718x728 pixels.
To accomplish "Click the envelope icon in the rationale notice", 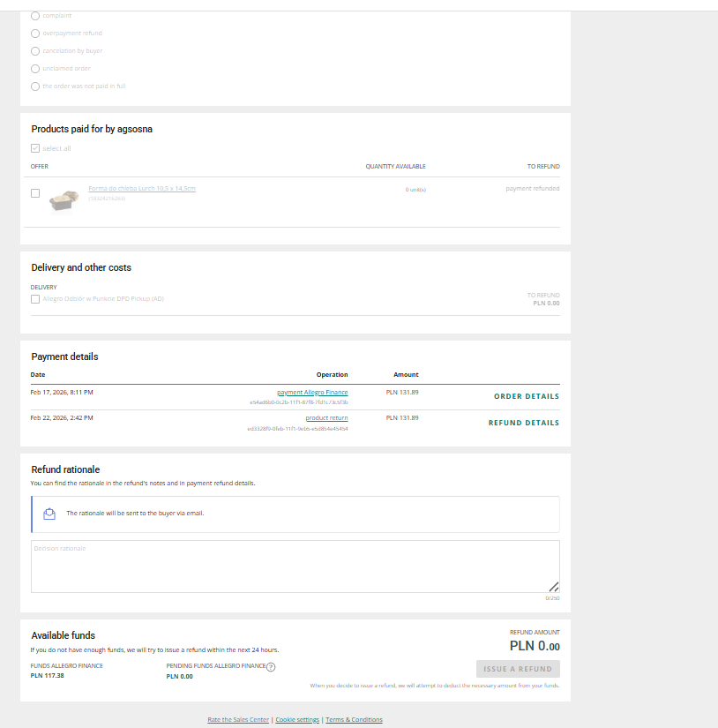I will click(50, 514).
